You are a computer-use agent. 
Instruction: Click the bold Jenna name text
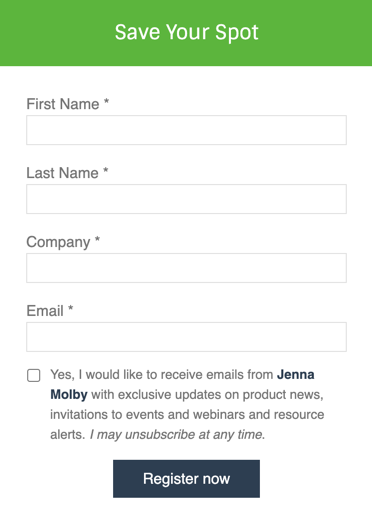296,375
